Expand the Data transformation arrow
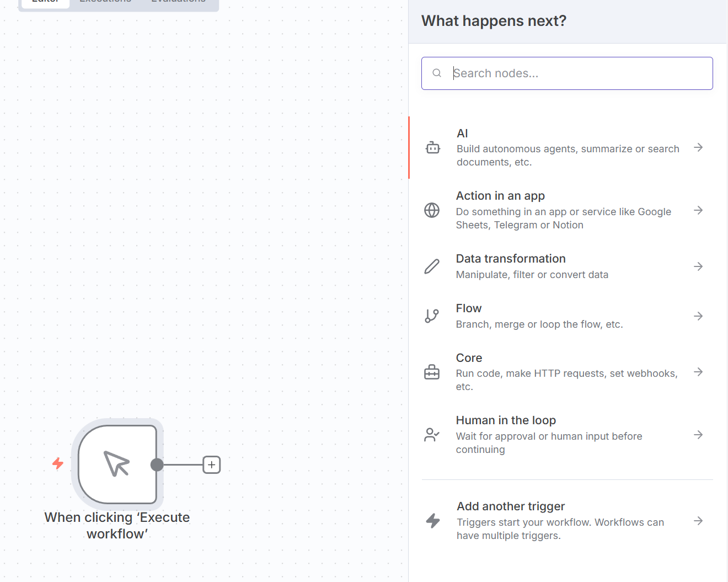This screenshot has height=582, width=728. click(x=698, y=266)
